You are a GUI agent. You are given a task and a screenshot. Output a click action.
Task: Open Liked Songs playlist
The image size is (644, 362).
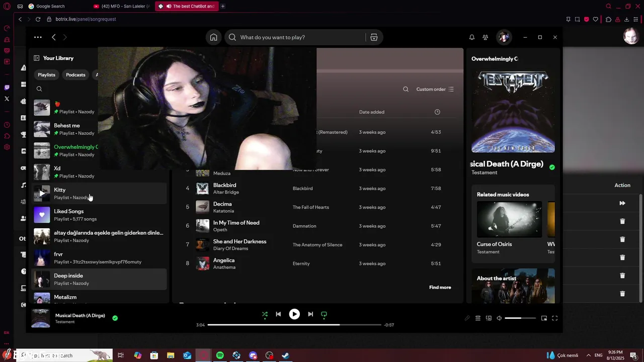click(x=100, y=215)
